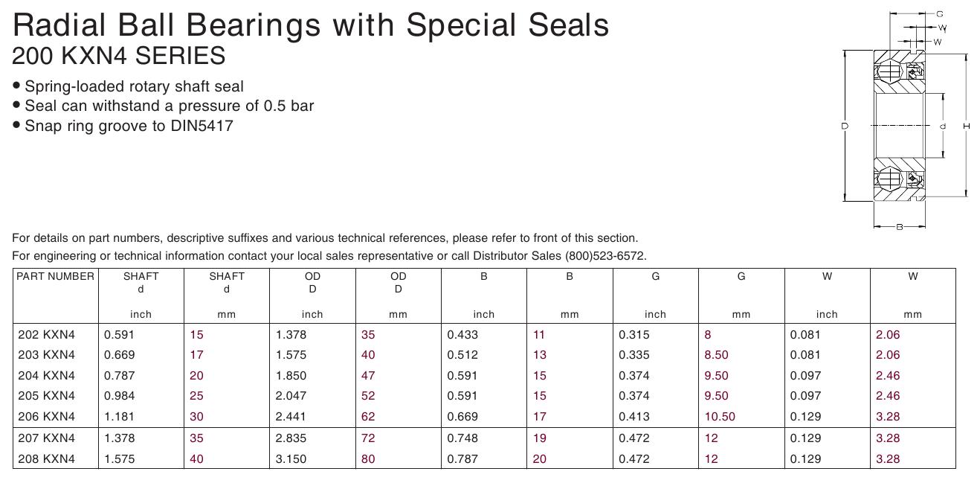Click the Radial Ball Bearings title

(311, 25)
